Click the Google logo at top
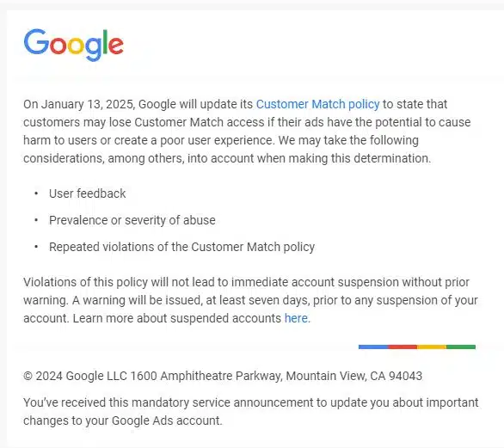 (x=74, y=45)
